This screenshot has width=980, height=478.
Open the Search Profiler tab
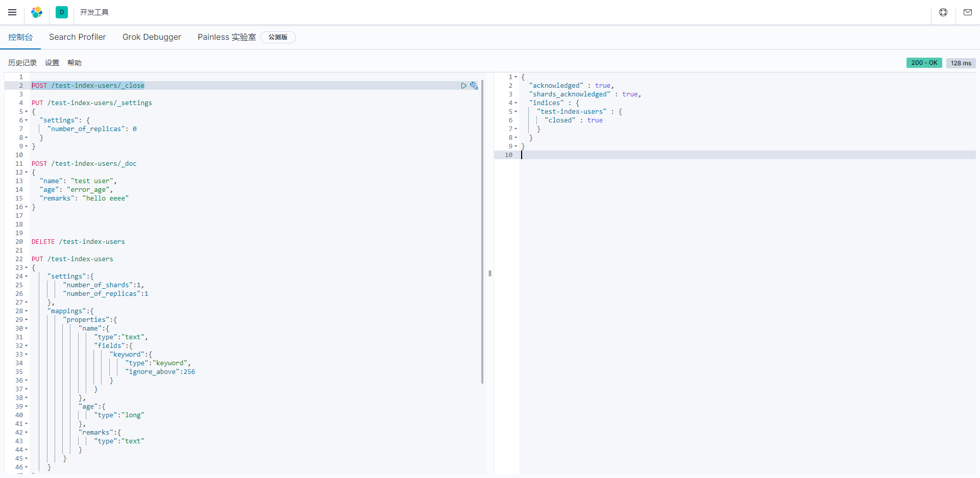pos(78,37)
